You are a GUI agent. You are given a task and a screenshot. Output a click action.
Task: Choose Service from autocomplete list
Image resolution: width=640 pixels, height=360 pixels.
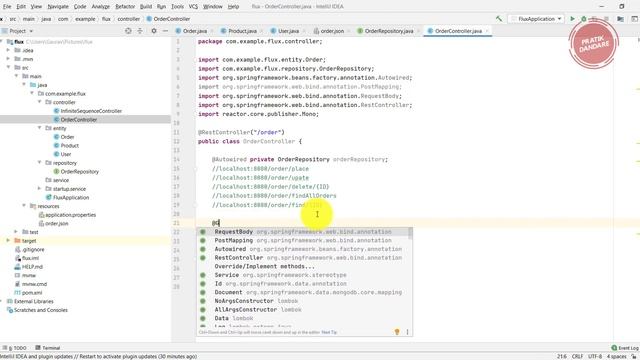click(304, 275)
